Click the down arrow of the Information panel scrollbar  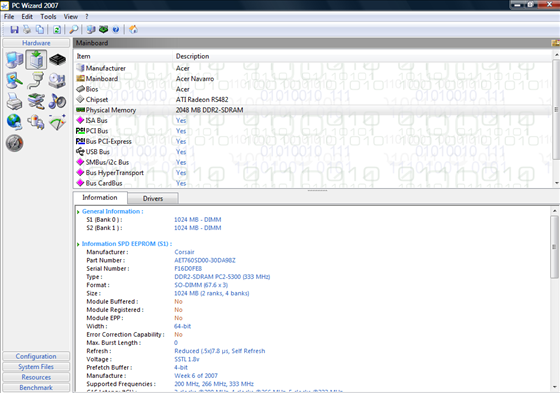pos(554,387)
